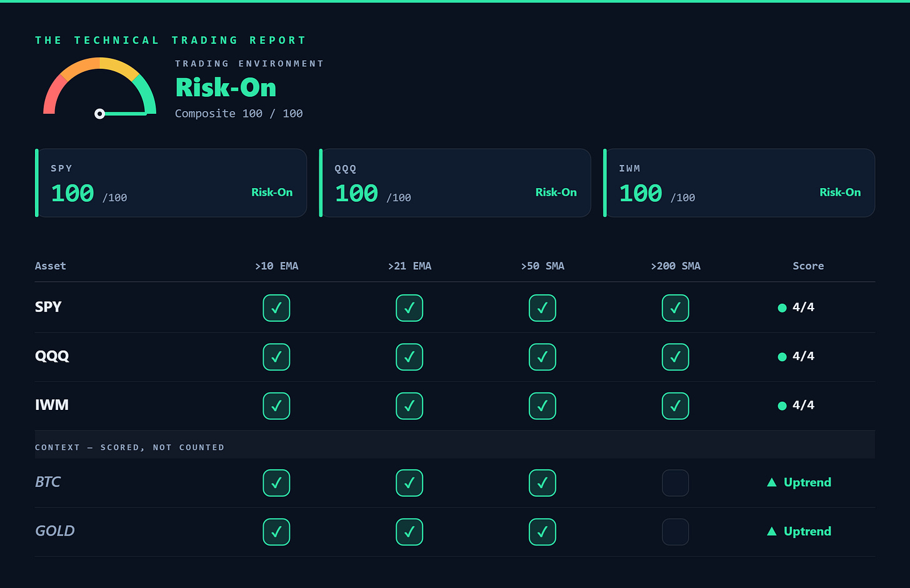
Task: Click the QQQ >200 SMA checkmark box
Action: click(676, 357)
